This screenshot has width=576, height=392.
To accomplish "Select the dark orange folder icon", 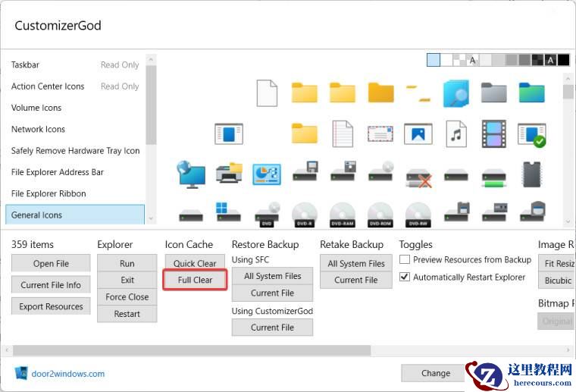I will tap(380, 93).
